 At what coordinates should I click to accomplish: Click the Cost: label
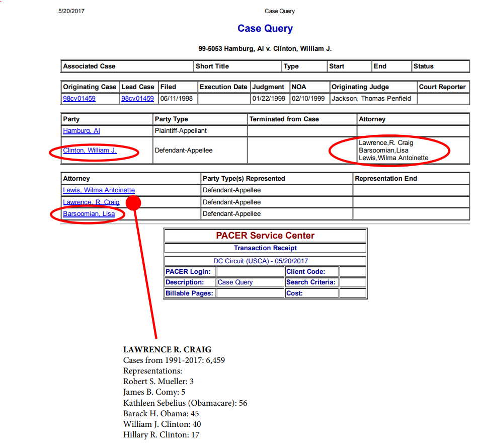(x=294, y=293)
